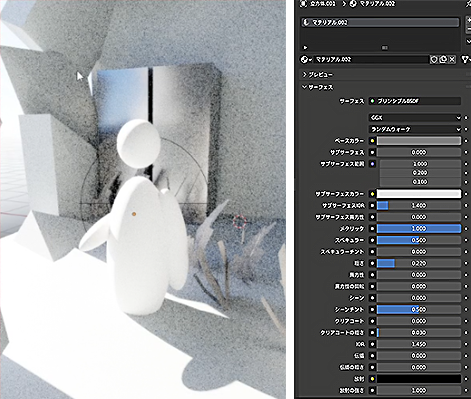Click the 伝播の粗さ 0.000 slider

[419, 367]
